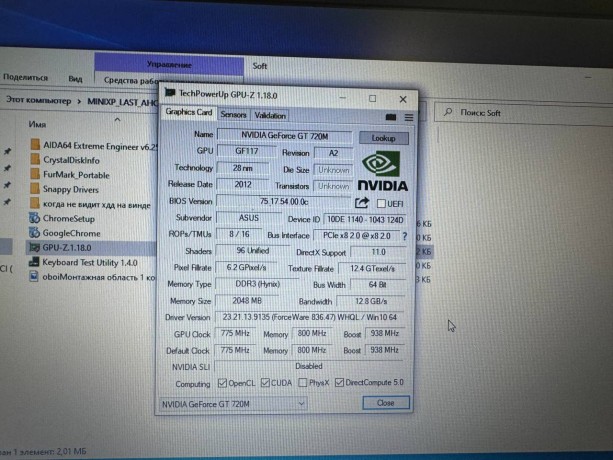Switch to the Graphics Card tab
This screenshot has height=460, width=613.
(189, 112)
